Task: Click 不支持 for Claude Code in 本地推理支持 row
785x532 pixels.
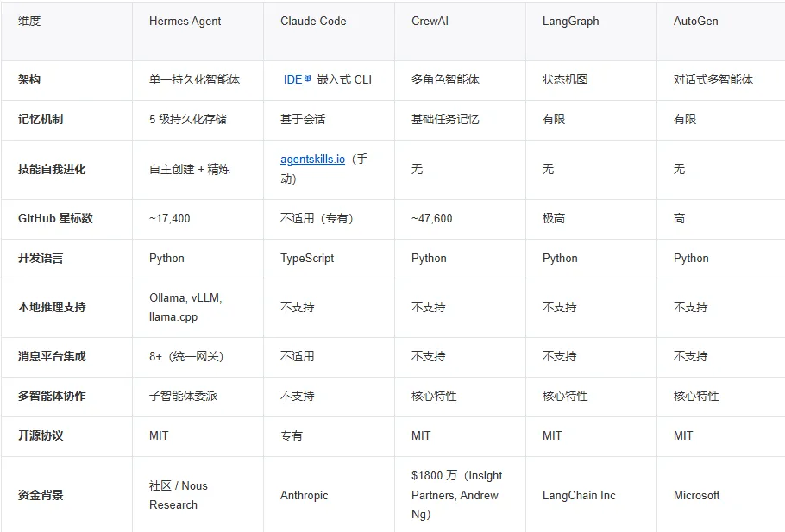Action: point(298,307)
